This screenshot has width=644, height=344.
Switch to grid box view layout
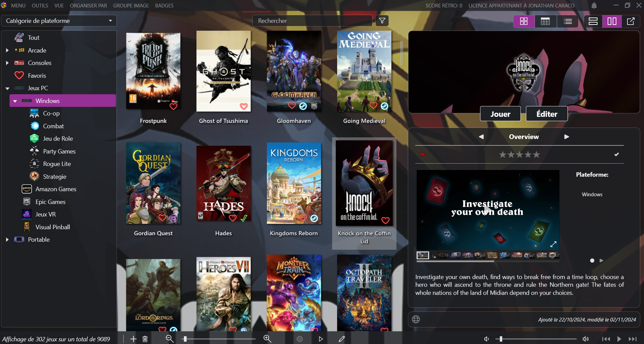[524, 21]
